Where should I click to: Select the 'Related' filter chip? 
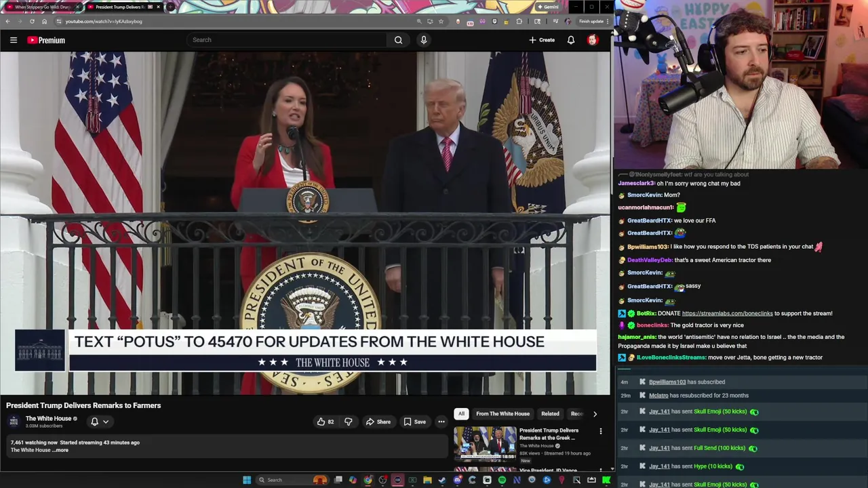550,413
